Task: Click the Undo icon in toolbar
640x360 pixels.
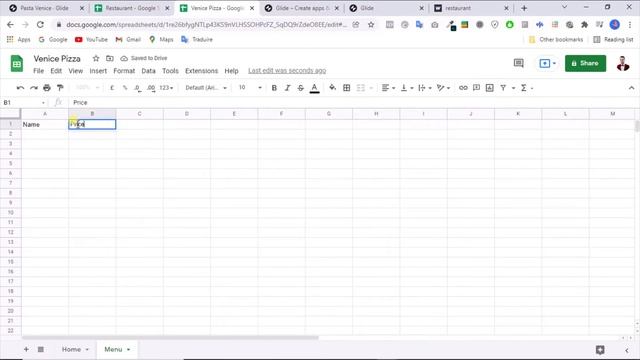Action: pyautogui.click(x=20, y=88)
